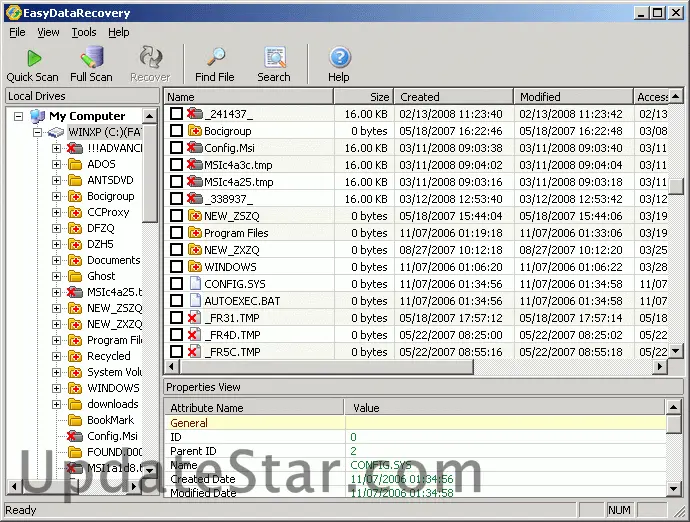
Task: Select the My Computer icon in tree
Action: [x=37, y=116]
